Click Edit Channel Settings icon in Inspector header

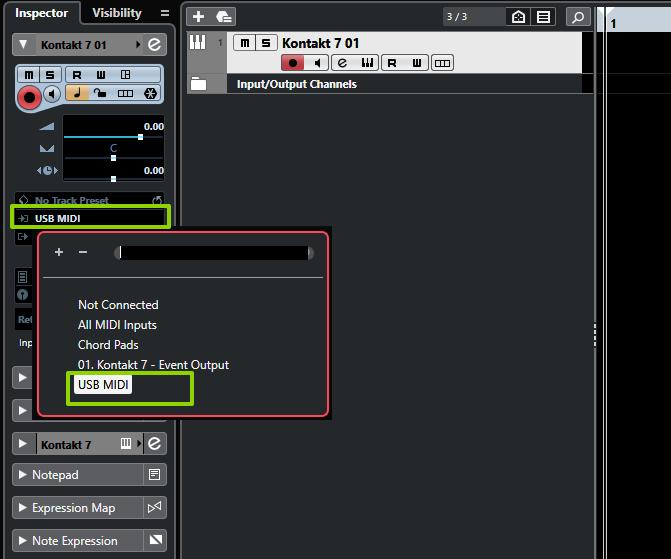tap(154, 45)
